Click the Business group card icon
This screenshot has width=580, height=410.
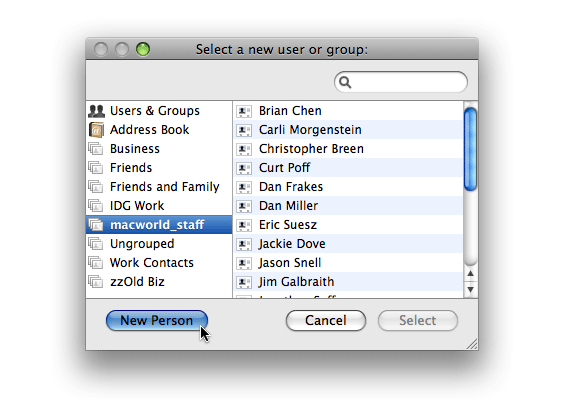point(96,149)
